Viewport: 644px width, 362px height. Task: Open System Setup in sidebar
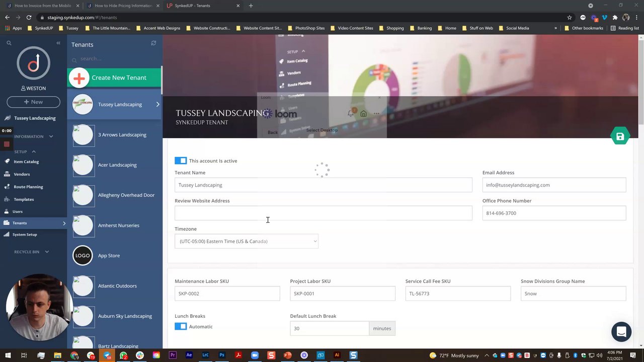[x=25, y=234]
